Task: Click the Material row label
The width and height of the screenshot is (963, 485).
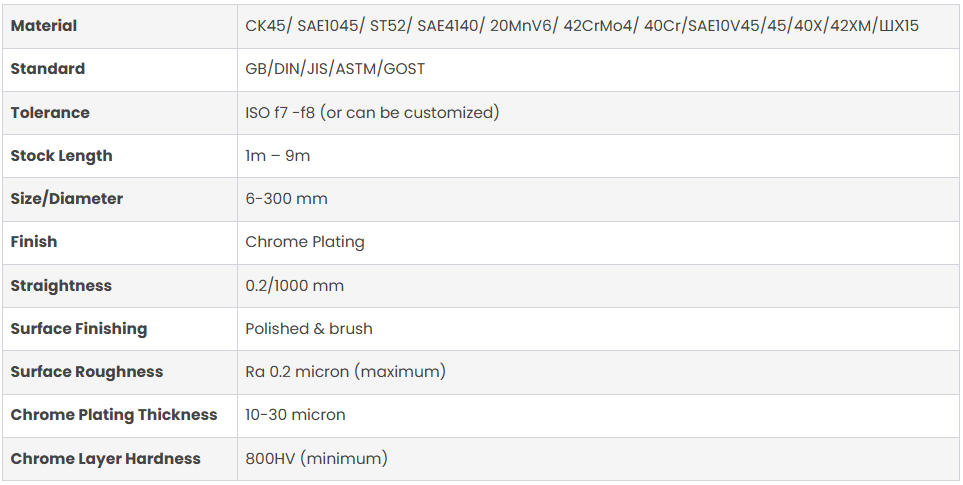Action: 44,26
